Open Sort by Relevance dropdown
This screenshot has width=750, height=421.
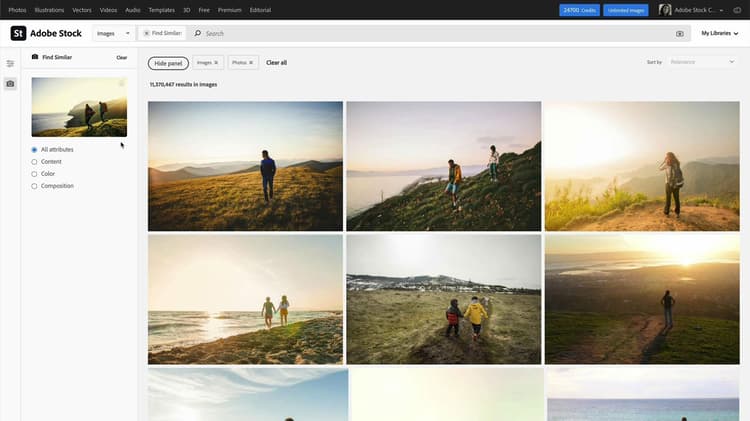coord(702,62)
